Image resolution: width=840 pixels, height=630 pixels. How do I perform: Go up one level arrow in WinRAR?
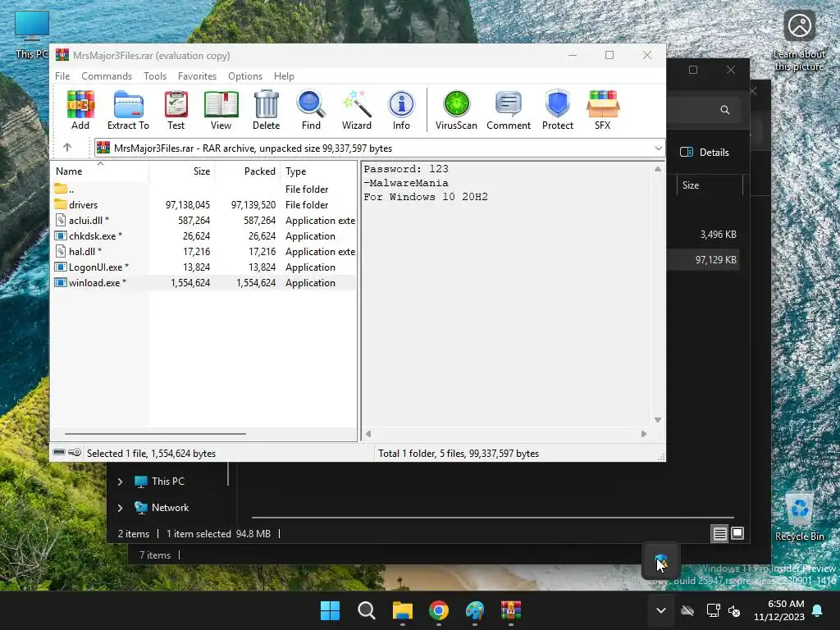pos(67,148)
